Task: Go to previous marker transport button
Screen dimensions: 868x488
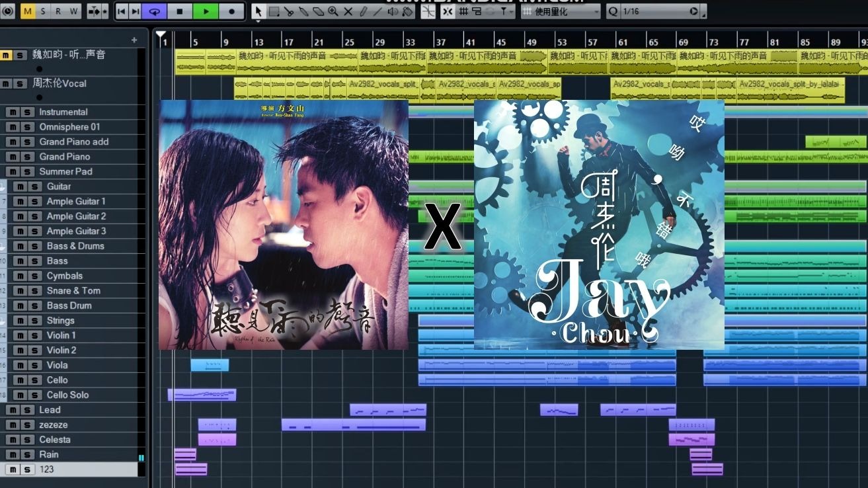Action: [122, 11]
